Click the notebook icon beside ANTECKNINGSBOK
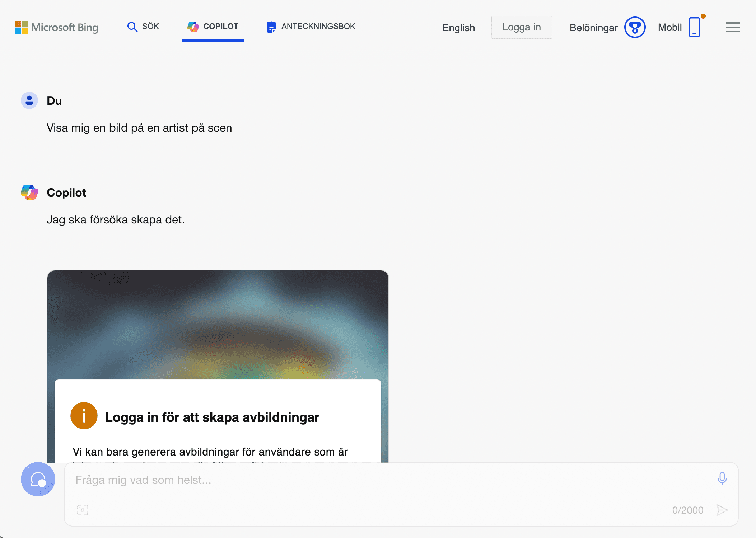 pos(271,27)
